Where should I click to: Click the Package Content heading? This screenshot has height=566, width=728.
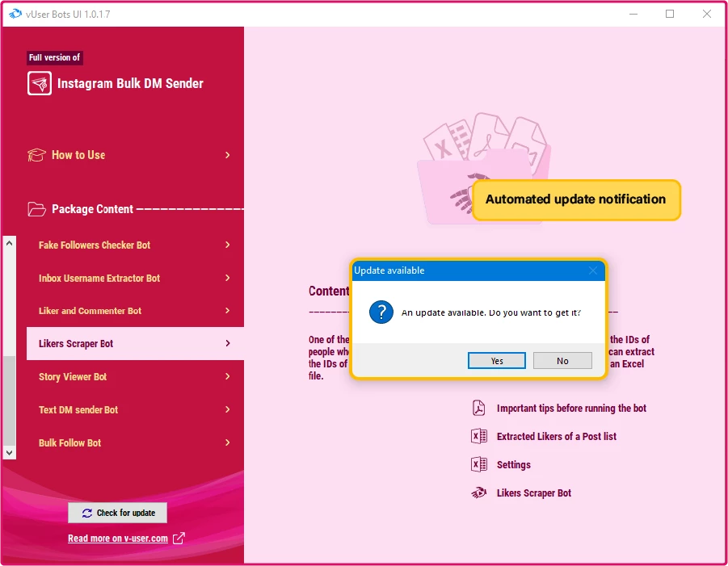(x=92, y=209)
